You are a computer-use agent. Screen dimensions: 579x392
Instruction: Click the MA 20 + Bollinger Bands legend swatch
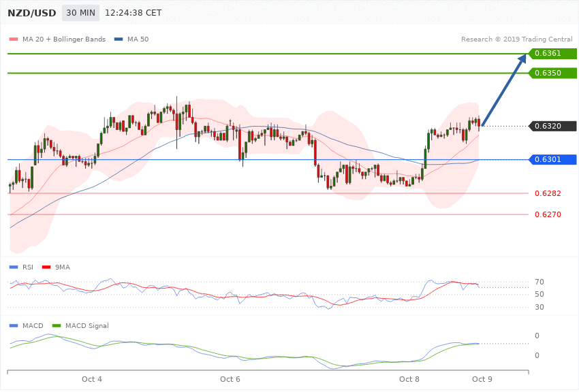14,39
